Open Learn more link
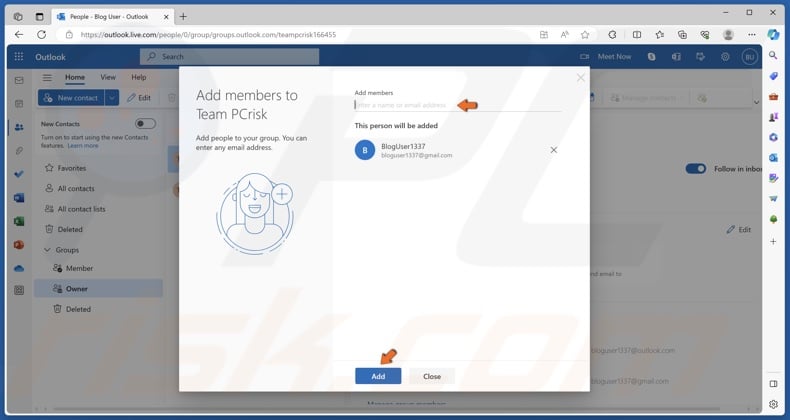 (83, 146)
